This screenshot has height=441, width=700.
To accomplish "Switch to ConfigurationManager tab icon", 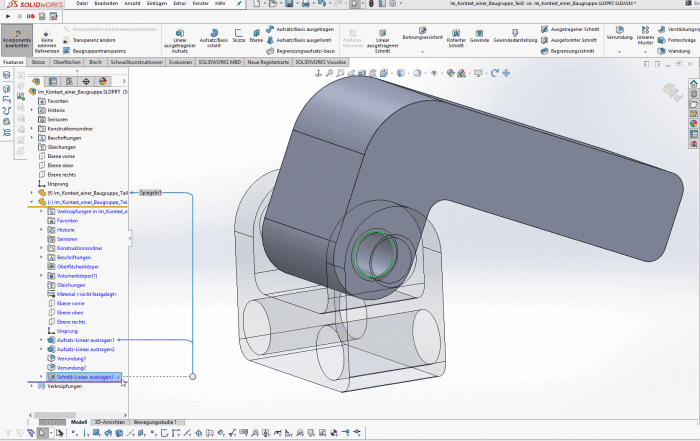I will click(x=69, y=81).
